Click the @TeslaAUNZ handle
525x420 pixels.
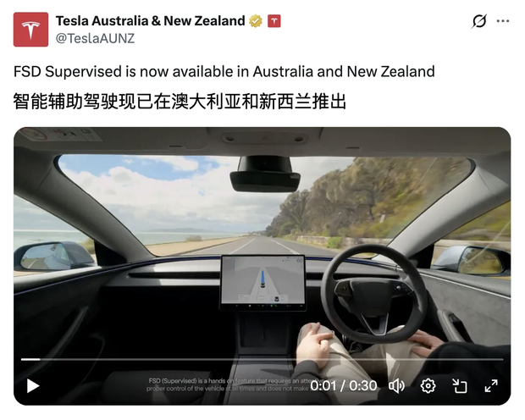(x=95, y=38)
